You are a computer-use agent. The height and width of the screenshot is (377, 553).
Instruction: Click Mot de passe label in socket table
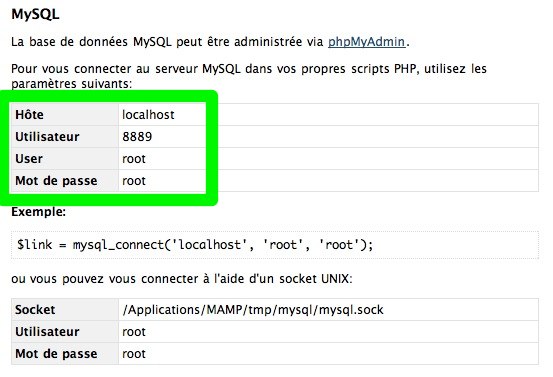(x=56, y=354)
